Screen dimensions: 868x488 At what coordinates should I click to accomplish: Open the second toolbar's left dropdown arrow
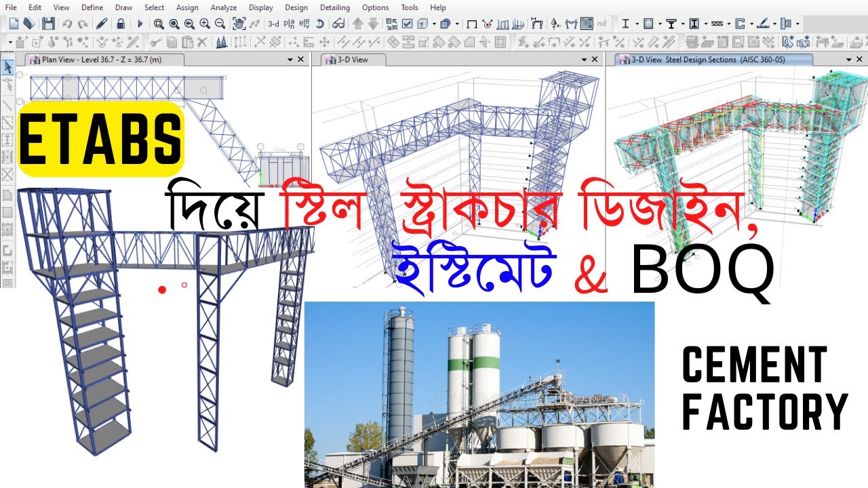click(x=10, y=42)
